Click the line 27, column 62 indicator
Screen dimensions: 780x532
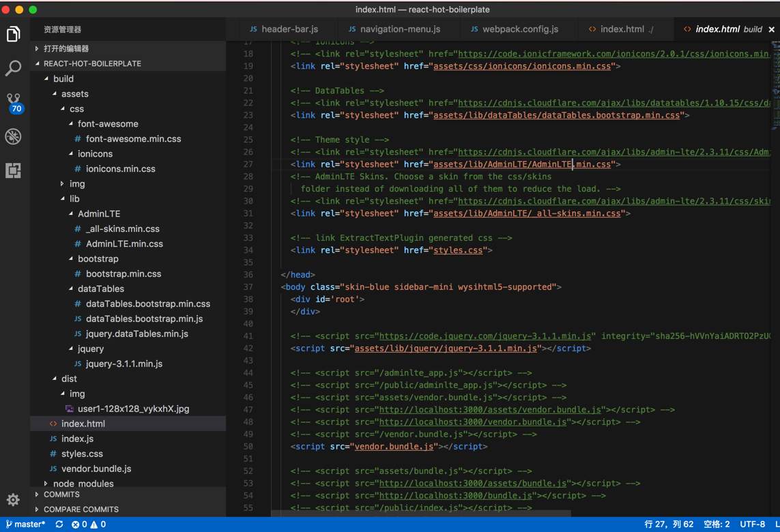pyautogui.click(x=668, y=524)
